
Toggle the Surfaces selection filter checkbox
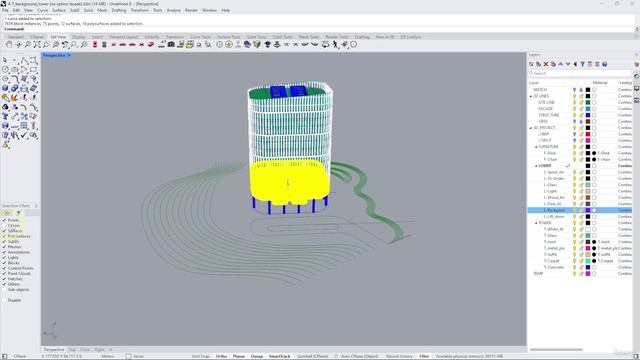(4, 231)
